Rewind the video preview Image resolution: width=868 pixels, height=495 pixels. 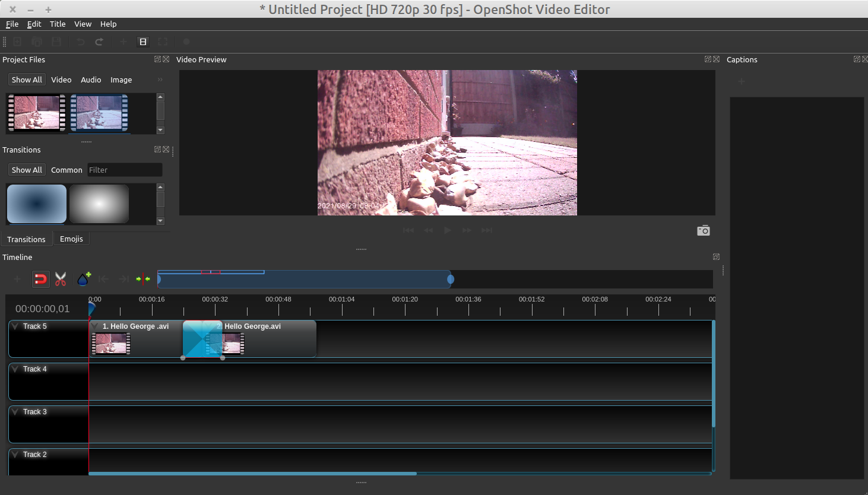click(428, 230)
